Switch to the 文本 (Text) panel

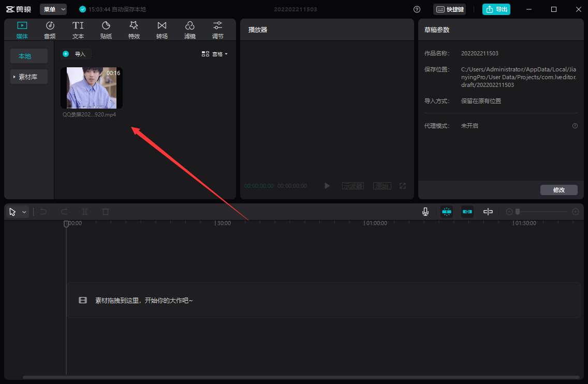78,28
